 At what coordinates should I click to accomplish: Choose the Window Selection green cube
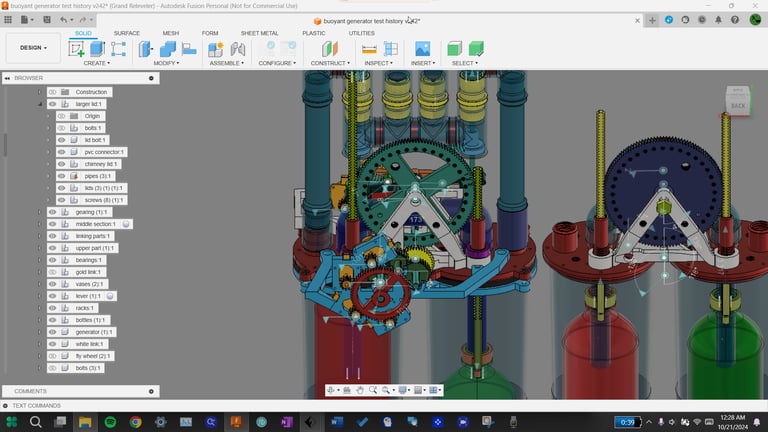pos(476,49)
